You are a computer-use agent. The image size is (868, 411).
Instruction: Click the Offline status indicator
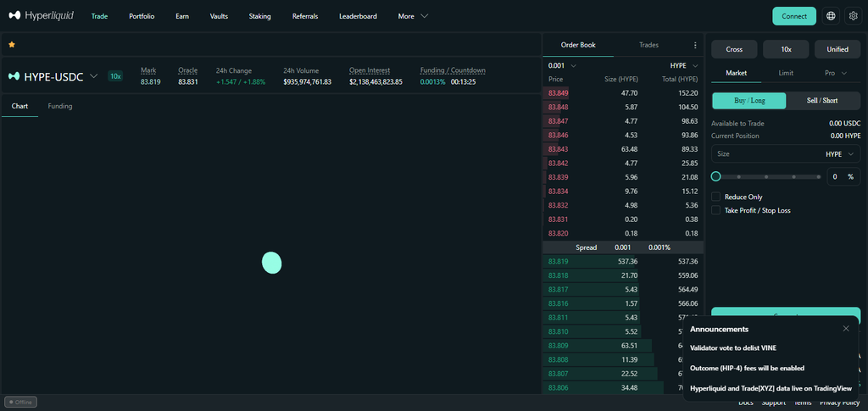coord(21,403)
